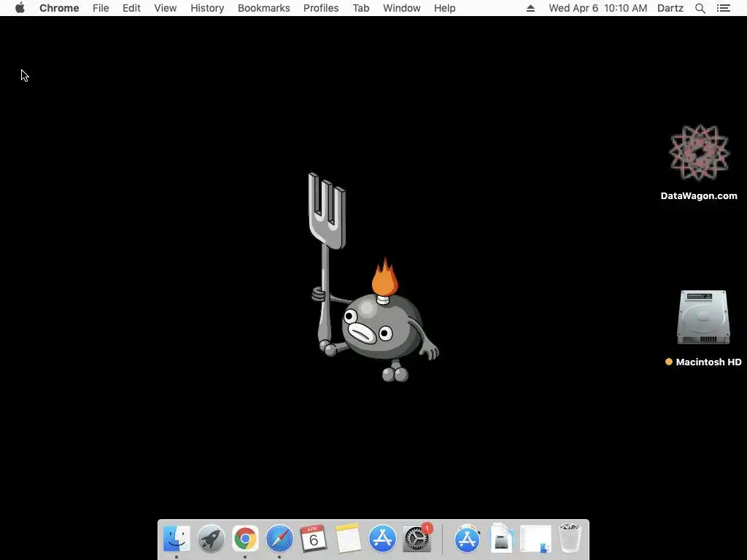This screenshot has width=747, height=560.
Task: Select the Macintosh HD drive icon
Action: tap(704, 317)
